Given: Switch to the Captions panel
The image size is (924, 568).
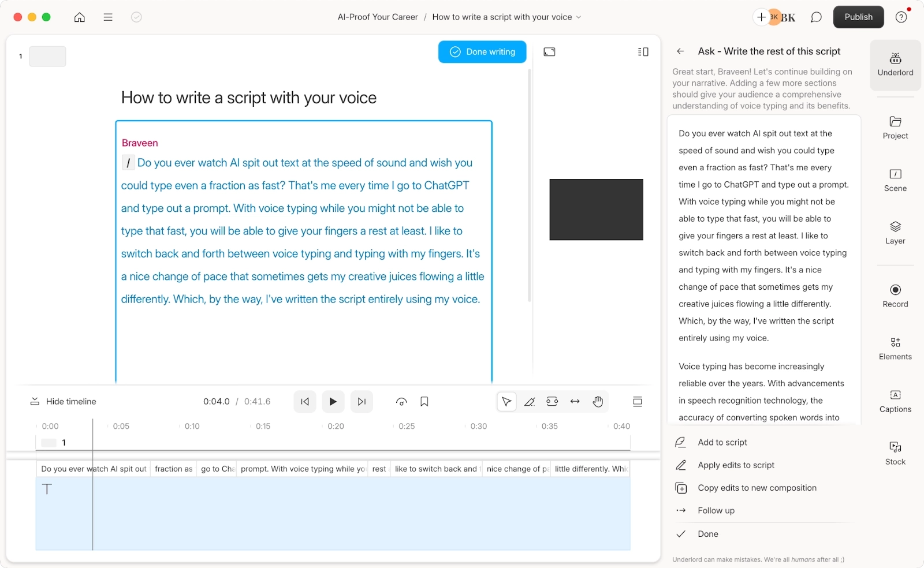Looking at the screenshot, I should (895, 401).
